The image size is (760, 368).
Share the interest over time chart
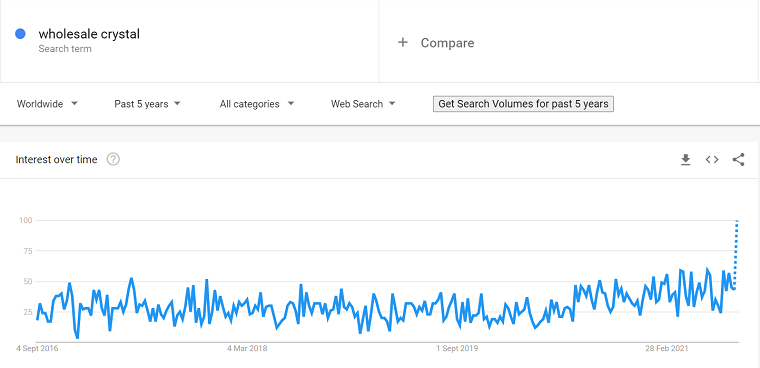click(738, 160)
